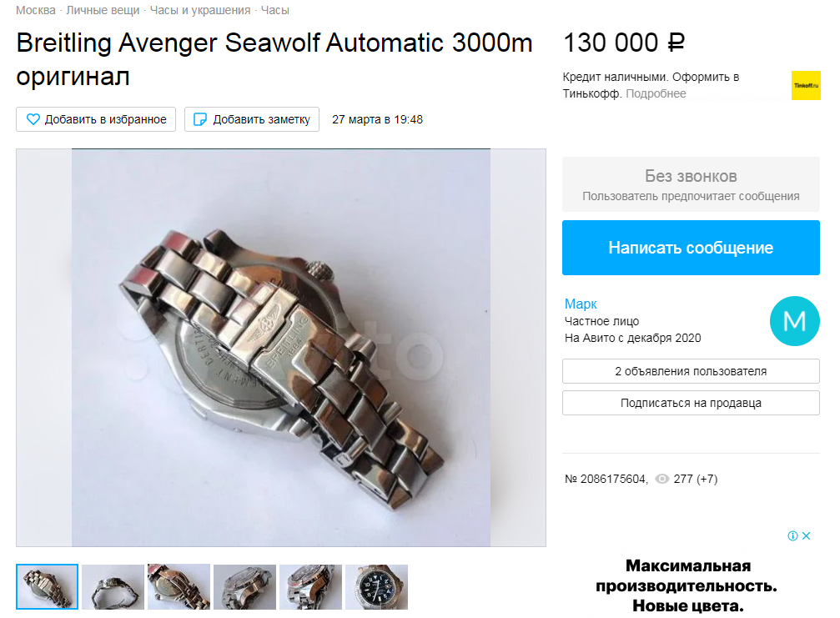Select the third thumbnail showing the caseback

(179, 587)
